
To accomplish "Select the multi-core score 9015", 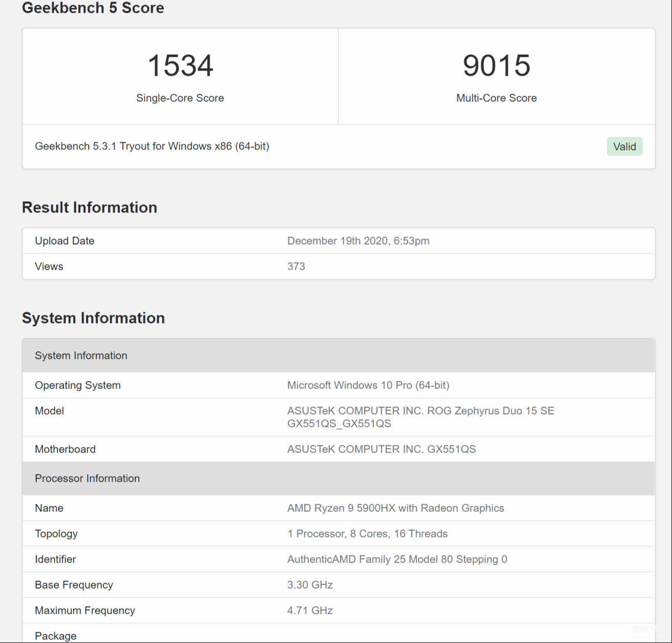I will click(496, 66).
